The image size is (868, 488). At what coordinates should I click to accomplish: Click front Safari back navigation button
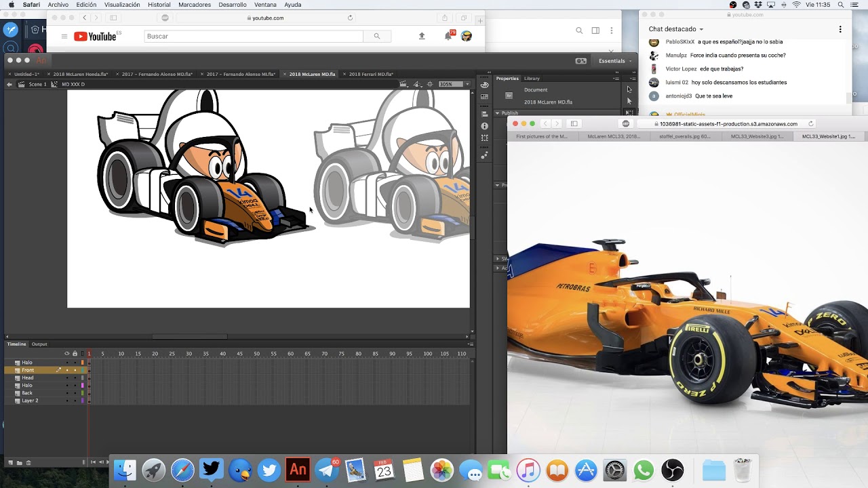pos(545,123)
